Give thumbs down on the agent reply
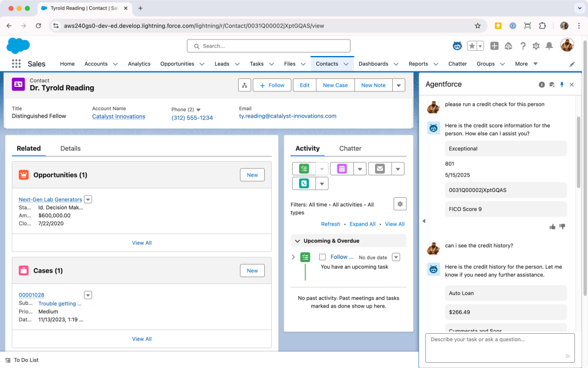Image resolution: width=588 pixels, height=368 pixels. (562, 226)
